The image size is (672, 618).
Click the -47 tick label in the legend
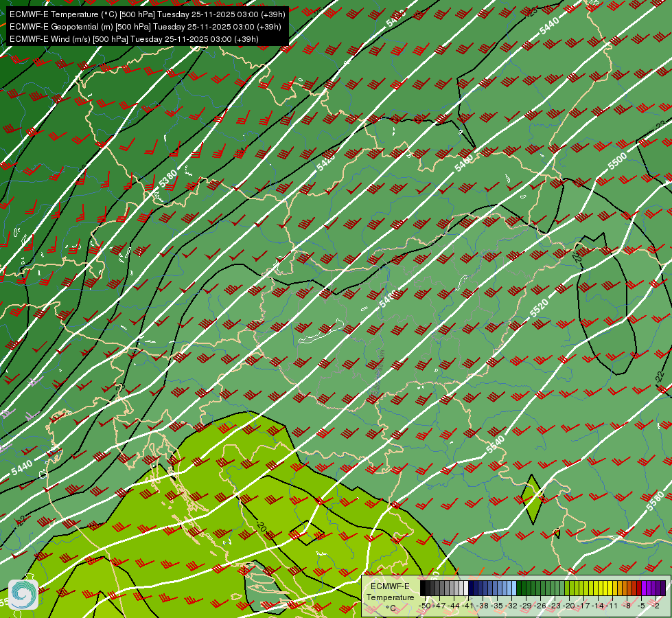[x=439, y=606]
